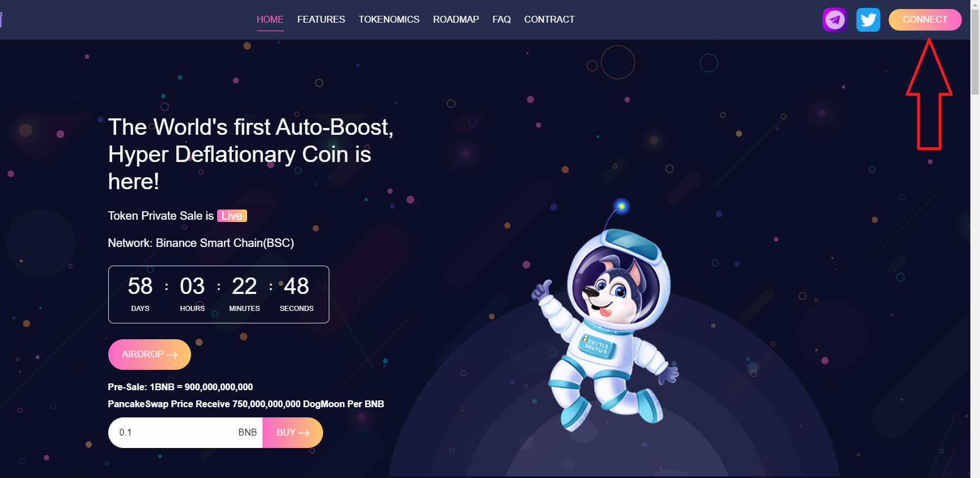Click the PancakeSwap Price text line

click(246, 404)
